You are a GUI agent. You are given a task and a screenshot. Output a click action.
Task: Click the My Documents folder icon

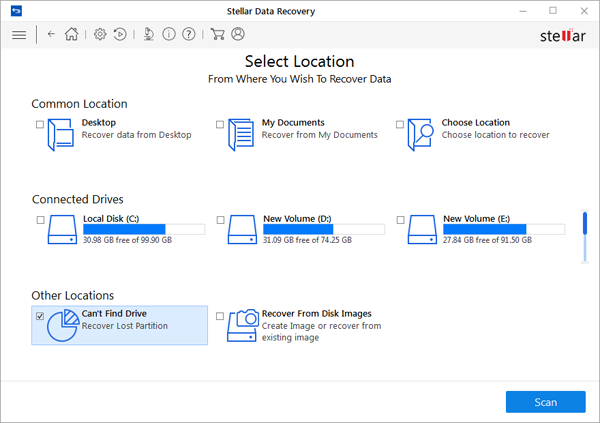tap(241, 134)
